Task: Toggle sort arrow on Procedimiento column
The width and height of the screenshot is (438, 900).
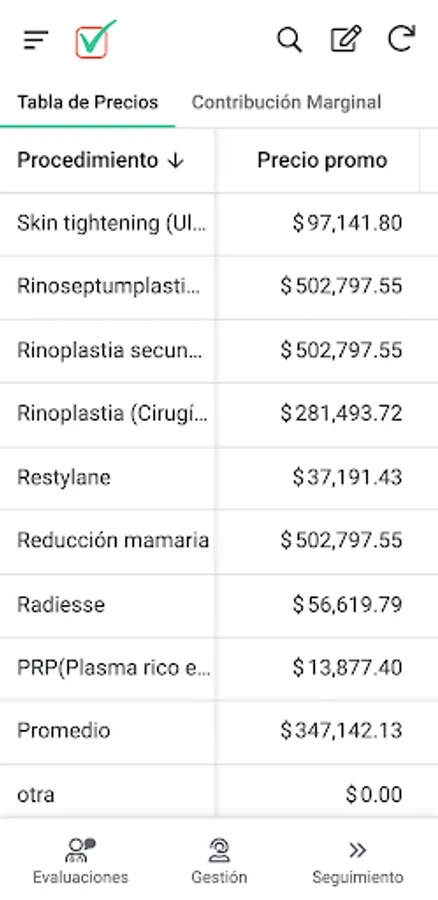Action: click(176, 161)
